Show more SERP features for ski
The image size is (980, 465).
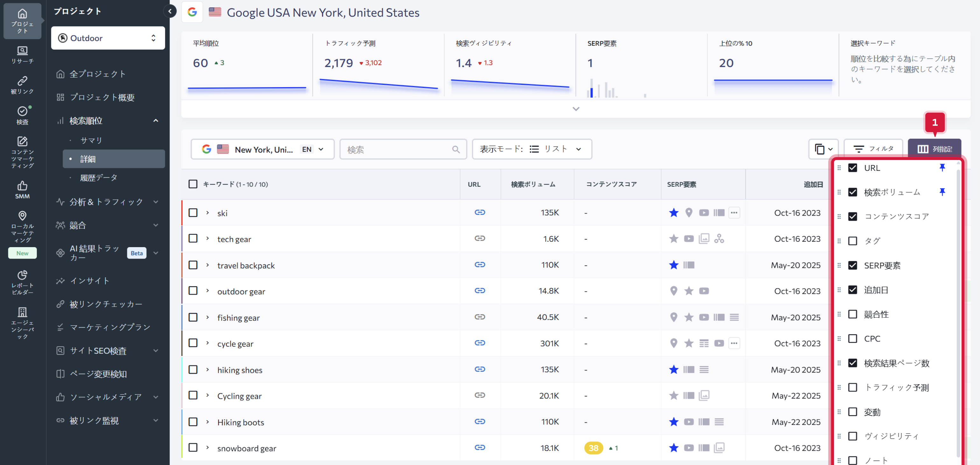734,212
